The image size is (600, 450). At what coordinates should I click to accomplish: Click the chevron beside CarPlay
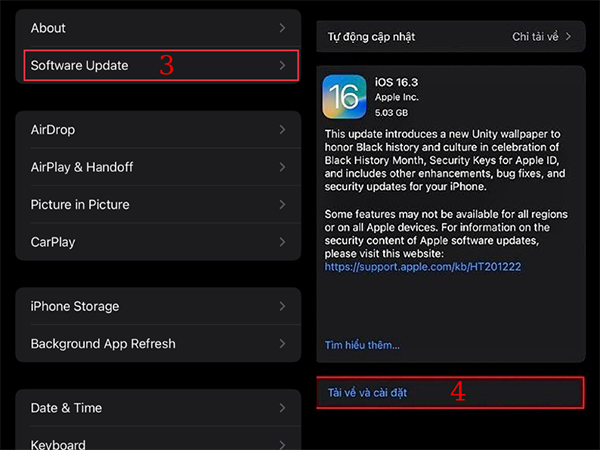pos(282,242)
